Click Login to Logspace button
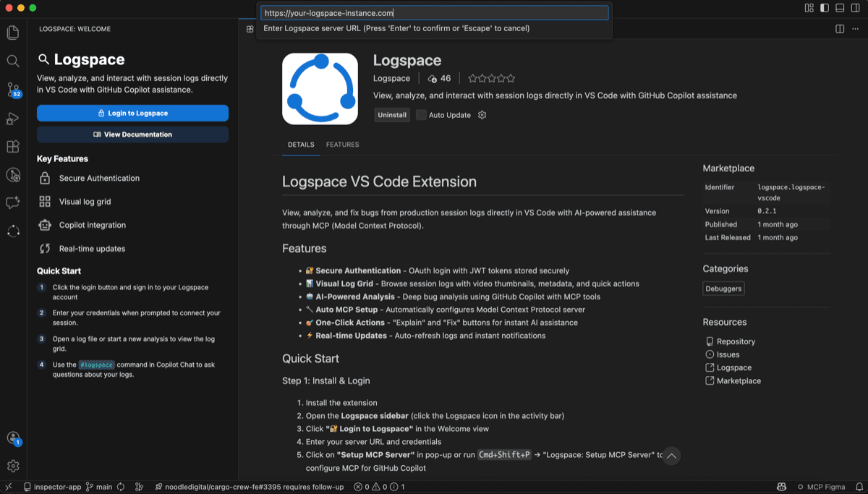This screenshot has width=868, height=494. tap(132, 113)
